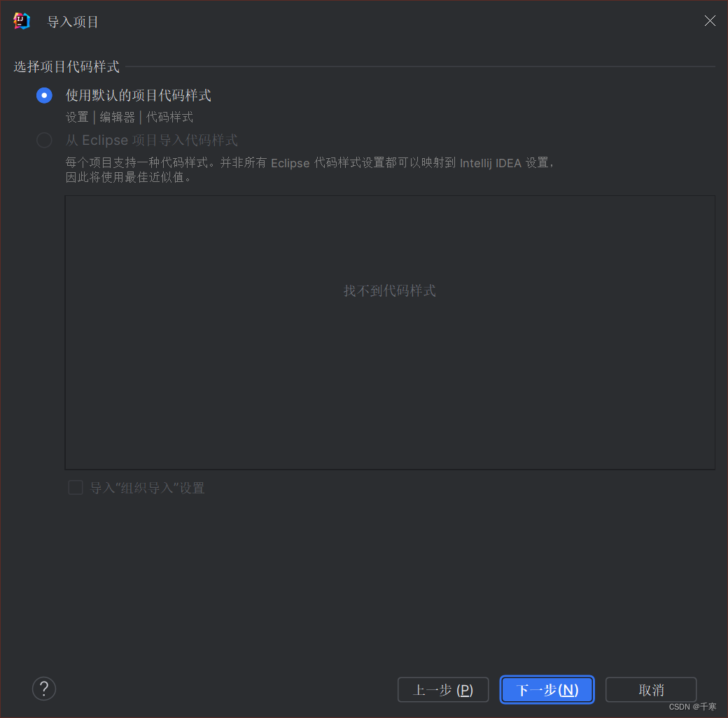Click the 导入项目 dialog title
Image resolution: width=728 pixels, height=718 pixels.
pos(72,22)
